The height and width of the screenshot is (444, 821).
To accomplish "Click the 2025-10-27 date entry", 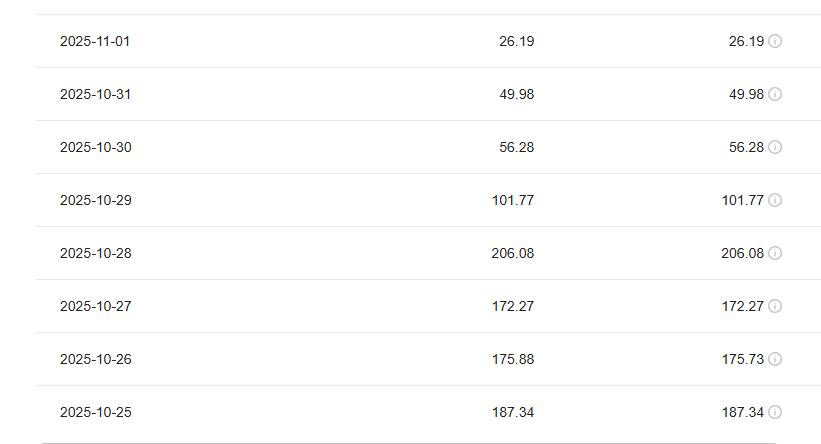I will point(95,306).
